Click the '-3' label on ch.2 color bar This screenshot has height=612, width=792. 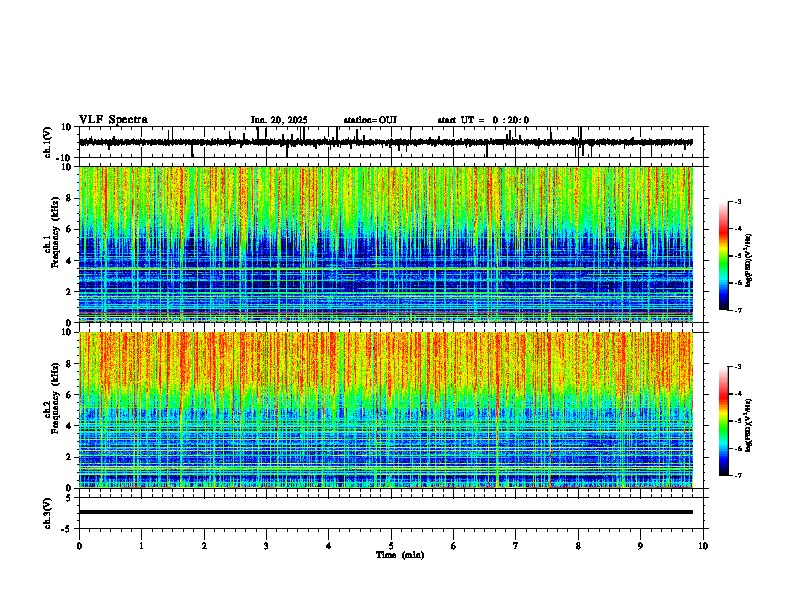[x=738, y=367]
